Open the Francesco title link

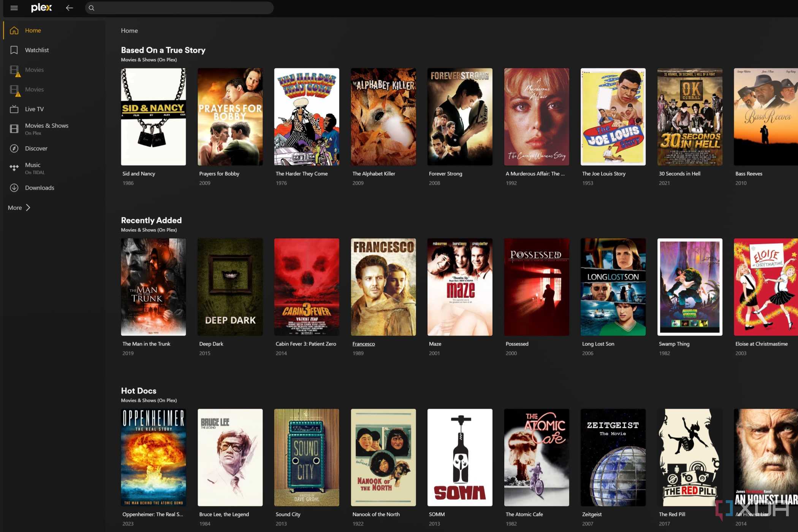tap(363, 344)
